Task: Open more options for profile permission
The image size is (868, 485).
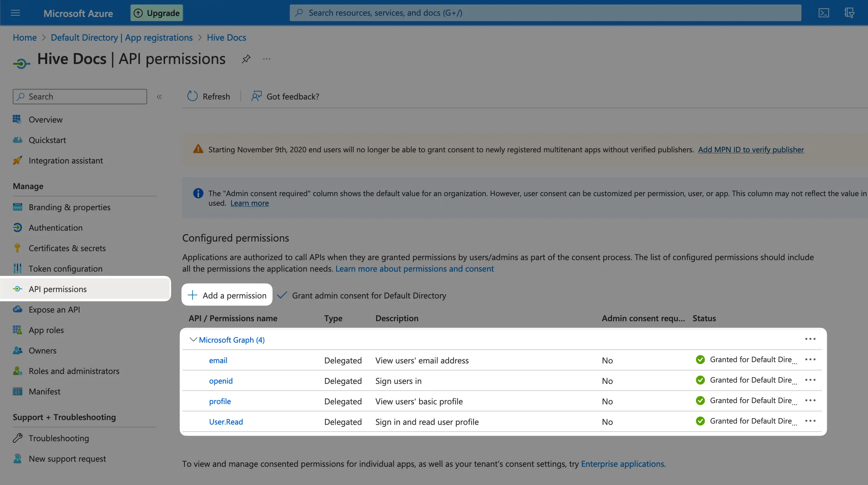Action: 810,401
